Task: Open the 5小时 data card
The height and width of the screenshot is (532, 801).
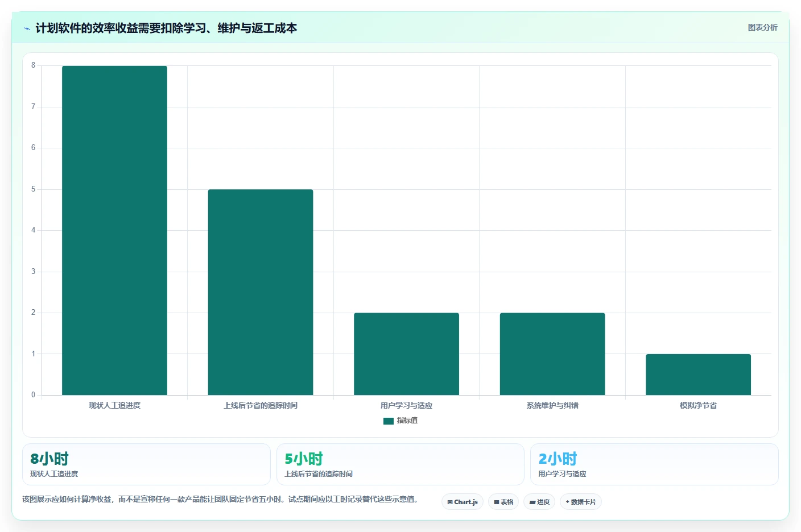Action: pos(400,464)
